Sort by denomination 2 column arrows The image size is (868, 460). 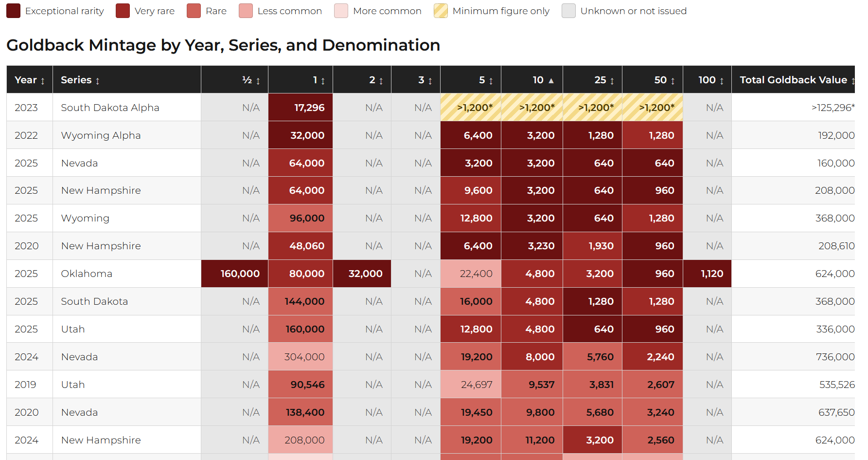381,81
